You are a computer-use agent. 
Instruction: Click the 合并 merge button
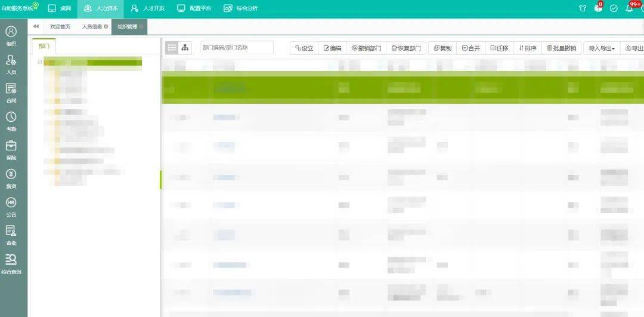470,48
